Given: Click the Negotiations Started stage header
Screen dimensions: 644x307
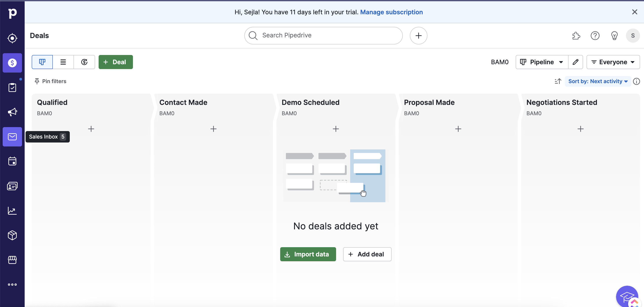Looking at the screenshot, I should (562, 102).
